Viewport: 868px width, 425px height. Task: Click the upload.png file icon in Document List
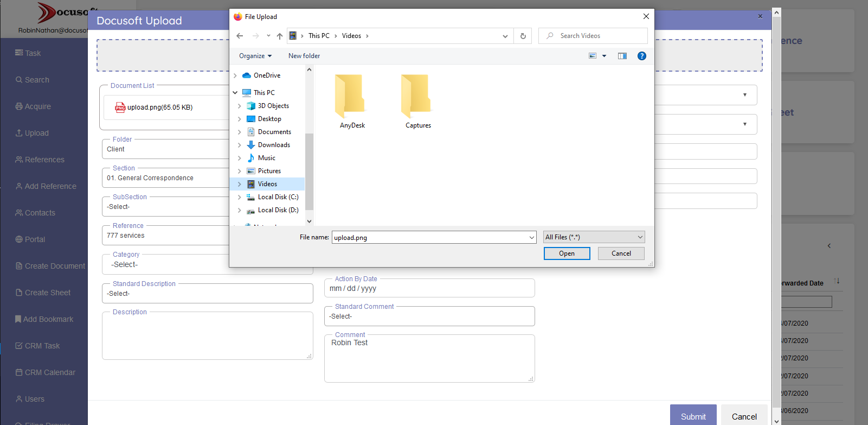click(x=120, y=107)
